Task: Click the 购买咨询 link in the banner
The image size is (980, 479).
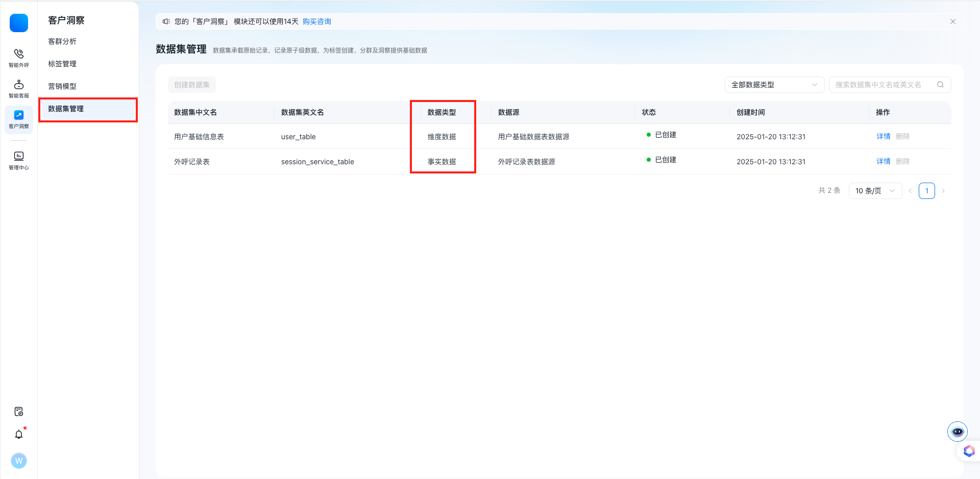Action: coord(315,21)
